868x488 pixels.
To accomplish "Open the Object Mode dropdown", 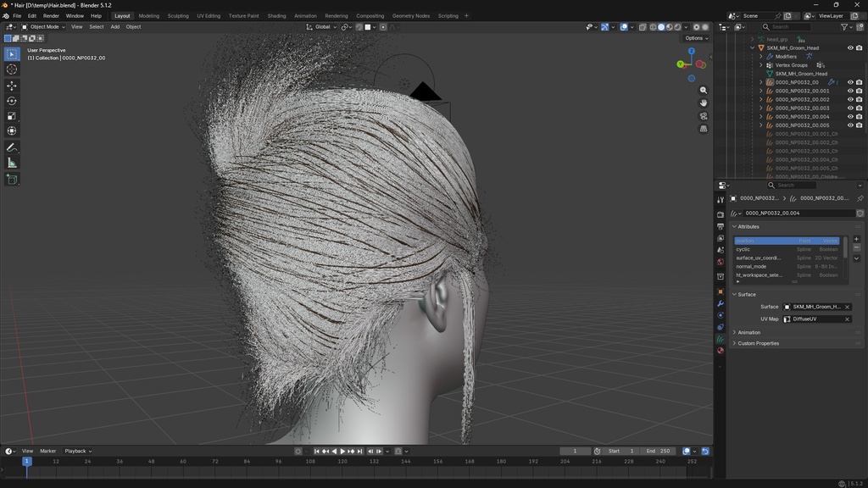I will point(43,26).
